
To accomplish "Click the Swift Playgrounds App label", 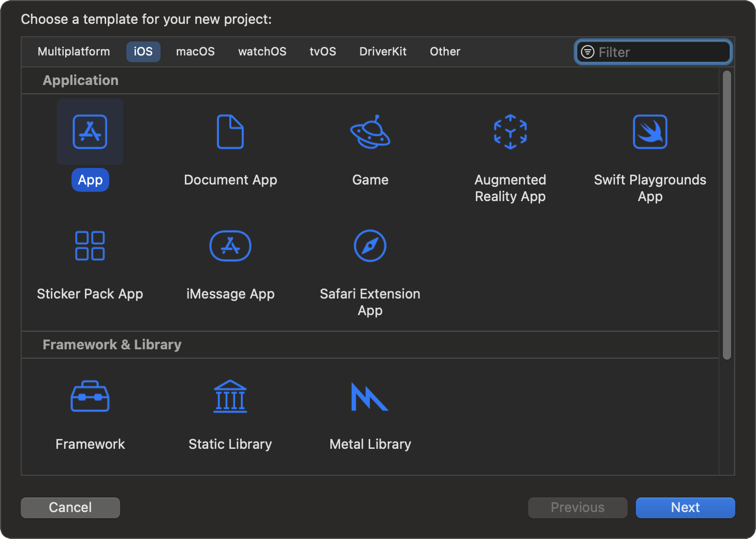I will coord(650,188).
